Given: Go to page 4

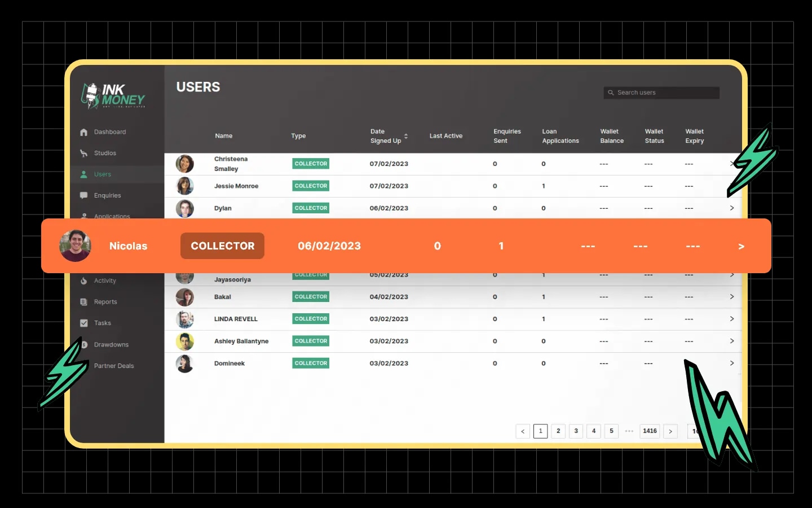Looking at the screenshot, I should pyautogui.click(x=594, y=431).
